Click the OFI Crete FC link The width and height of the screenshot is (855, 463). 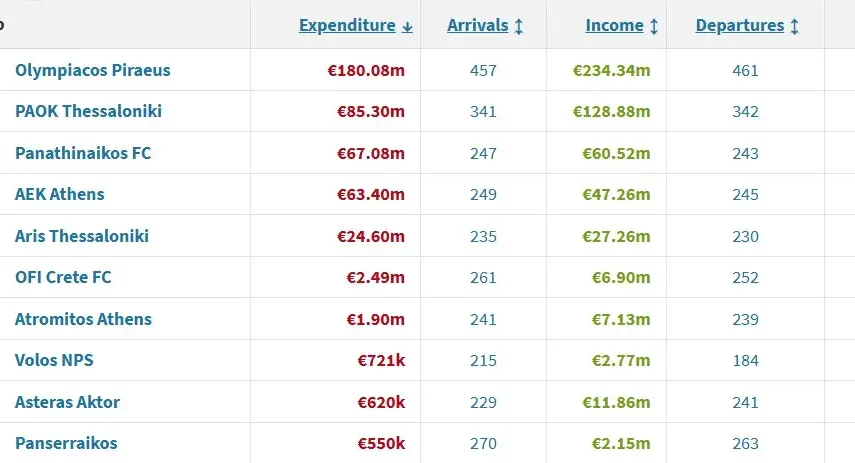[x=63, y=277]
